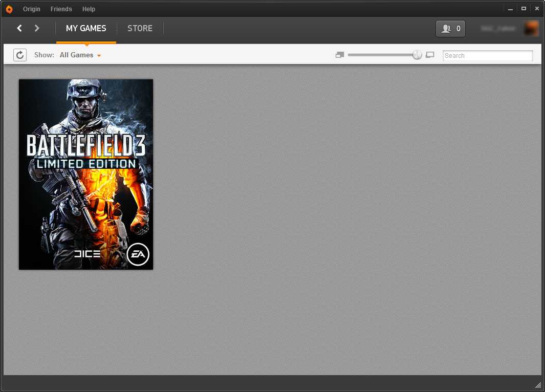Click the small tiles size icon
Image resolution: width=545 pixels, height=392 pixels.
click(340, 55)
